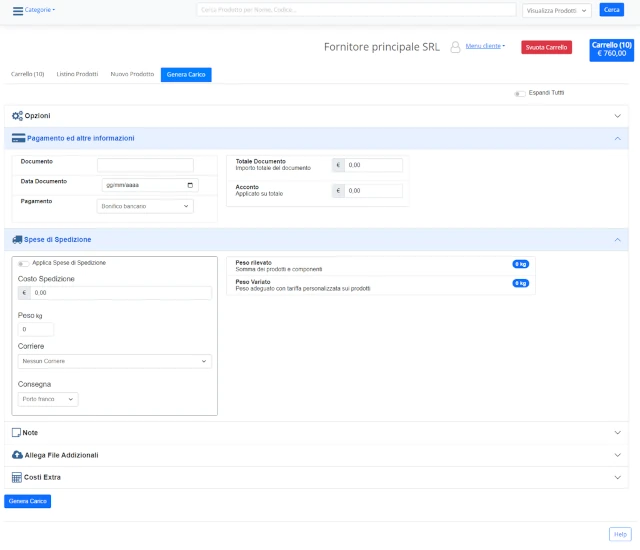The height and width of the screenshot is (550, 640).
Task: Open the Consegna Porto franco dropdown
Action: pyautogui.click(x=48, y=399)
